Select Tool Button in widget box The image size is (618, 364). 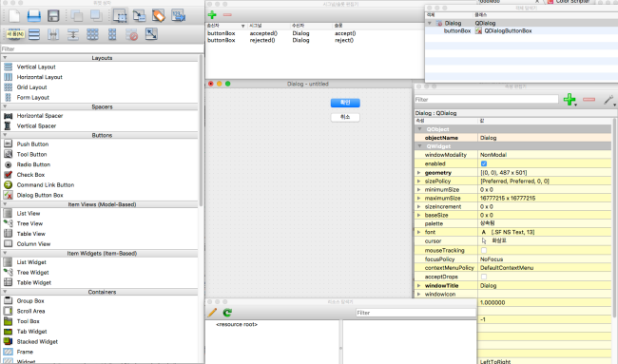point(31,154)
